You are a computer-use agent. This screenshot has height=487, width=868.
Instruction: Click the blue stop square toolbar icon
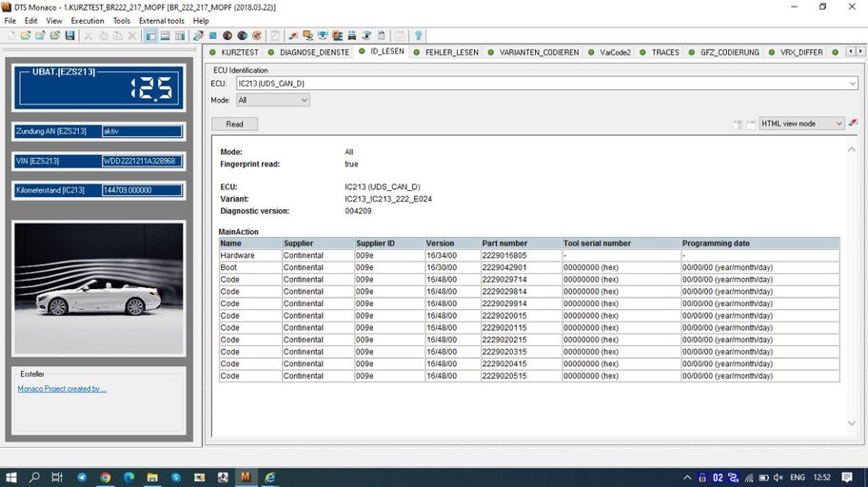click(x=213, y=35)
